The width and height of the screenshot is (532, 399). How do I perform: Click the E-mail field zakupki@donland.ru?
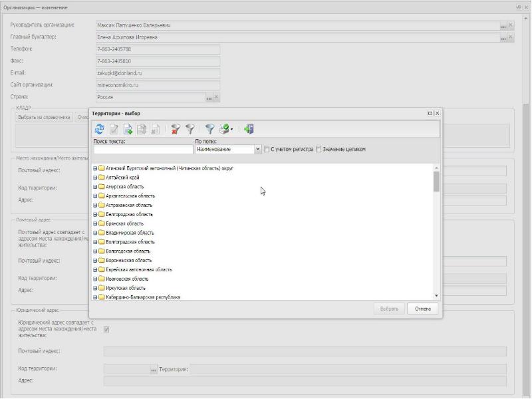click(158, 73)
